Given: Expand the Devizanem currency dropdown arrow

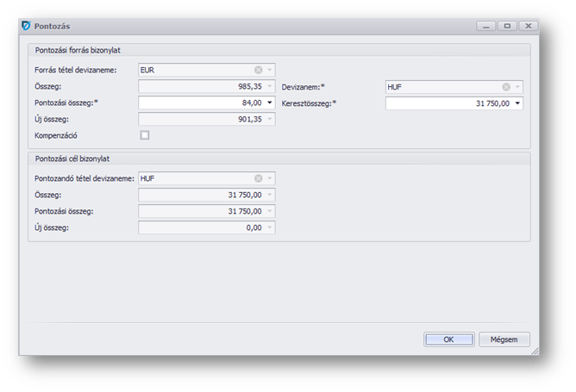Looking at the screenshot, I should point(517,87).
